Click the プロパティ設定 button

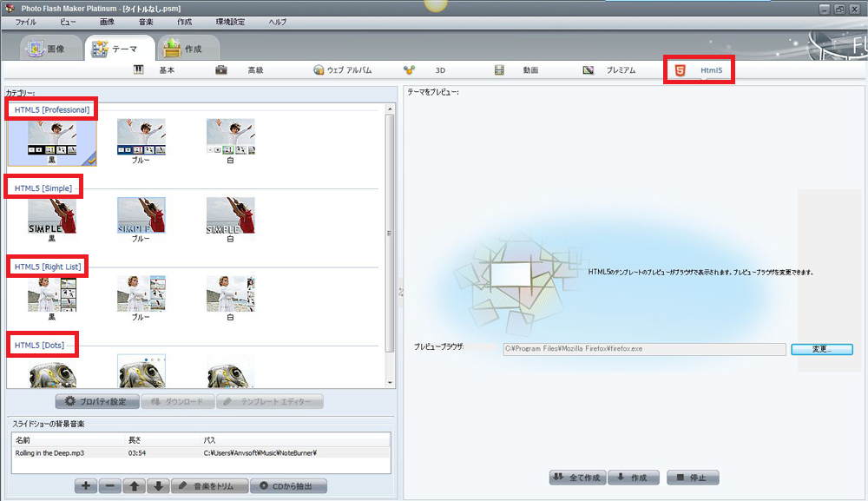coord(96,402)
